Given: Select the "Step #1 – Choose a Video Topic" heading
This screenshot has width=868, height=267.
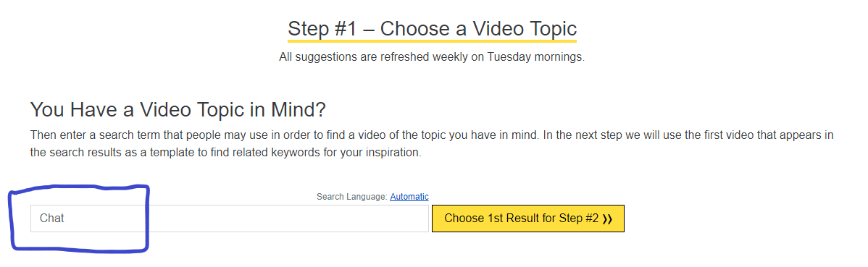Looking at the screenshot, I should pyautogui.click(x=432, y=29).
